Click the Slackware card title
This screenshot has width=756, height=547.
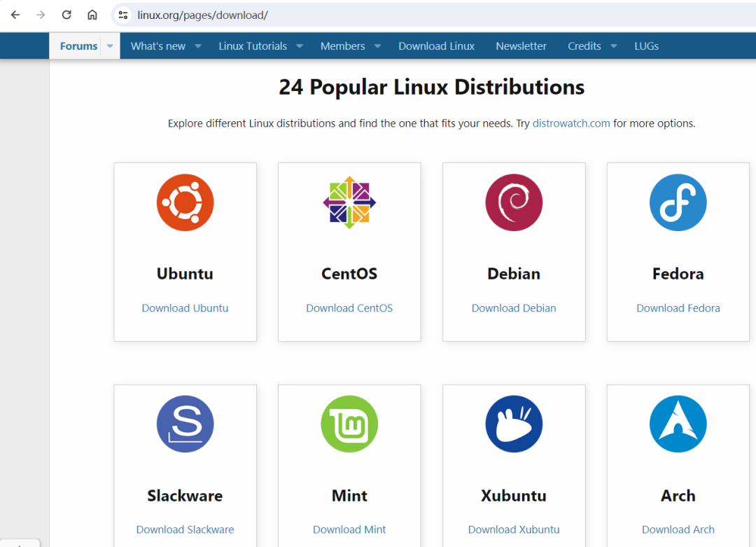(x=185, y=496)
